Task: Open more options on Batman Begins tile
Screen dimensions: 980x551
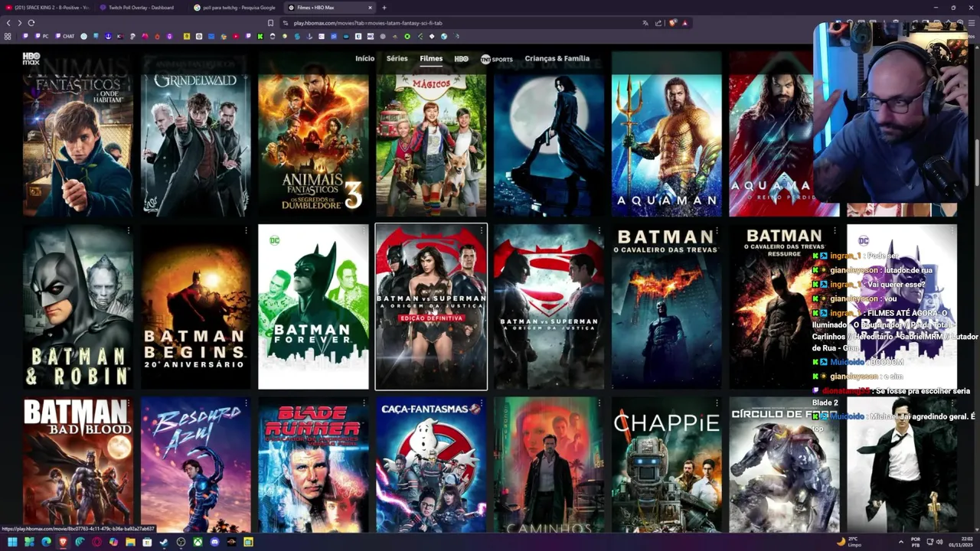Action: coord(246,230)
